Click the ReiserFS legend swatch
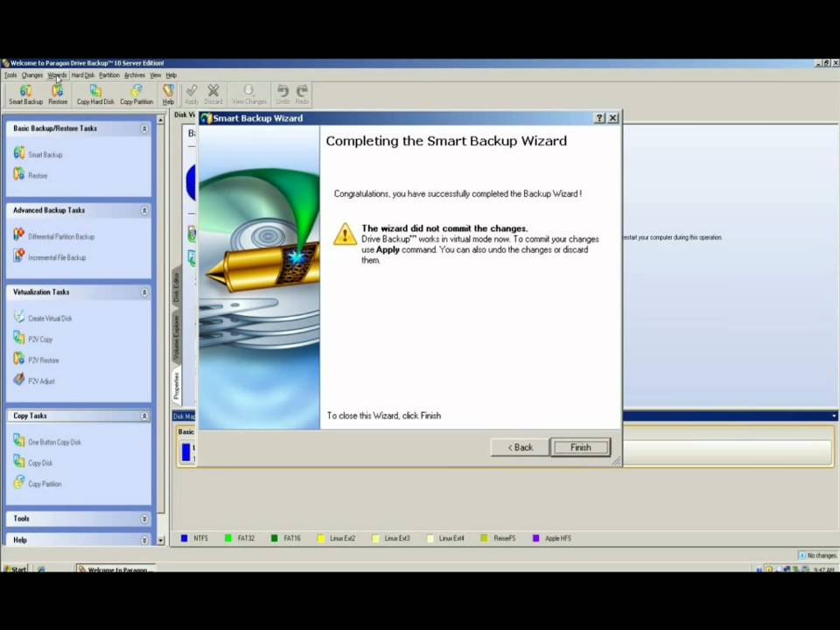 [x=484, y=538]
